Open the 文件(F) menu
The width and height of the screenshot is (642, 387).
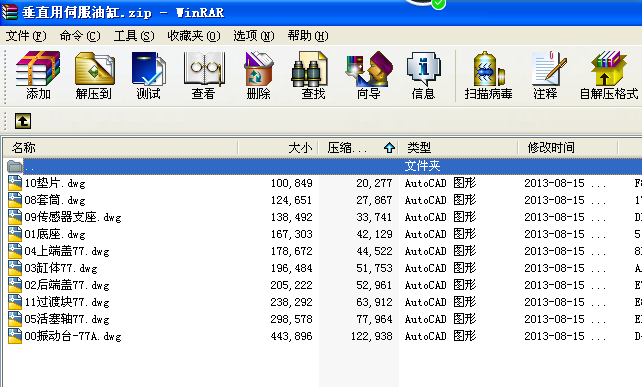[x=26, y=36]
